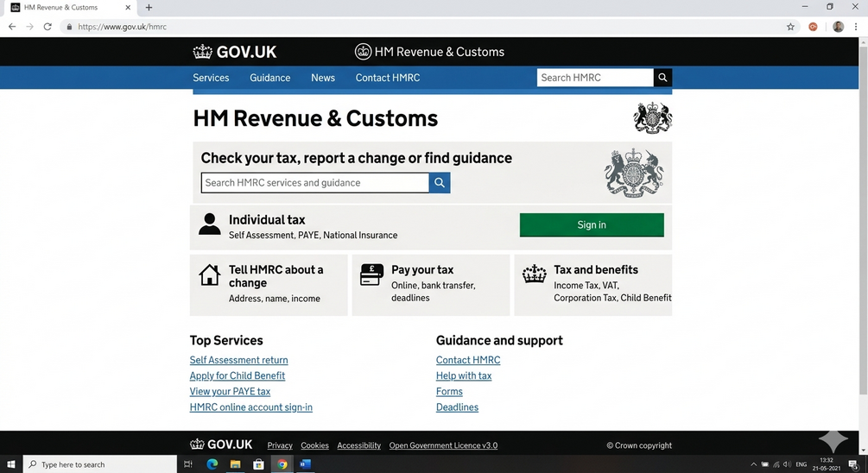
Task: Close the HM Revenue & Customs tab
Action: tap(128, 7)
